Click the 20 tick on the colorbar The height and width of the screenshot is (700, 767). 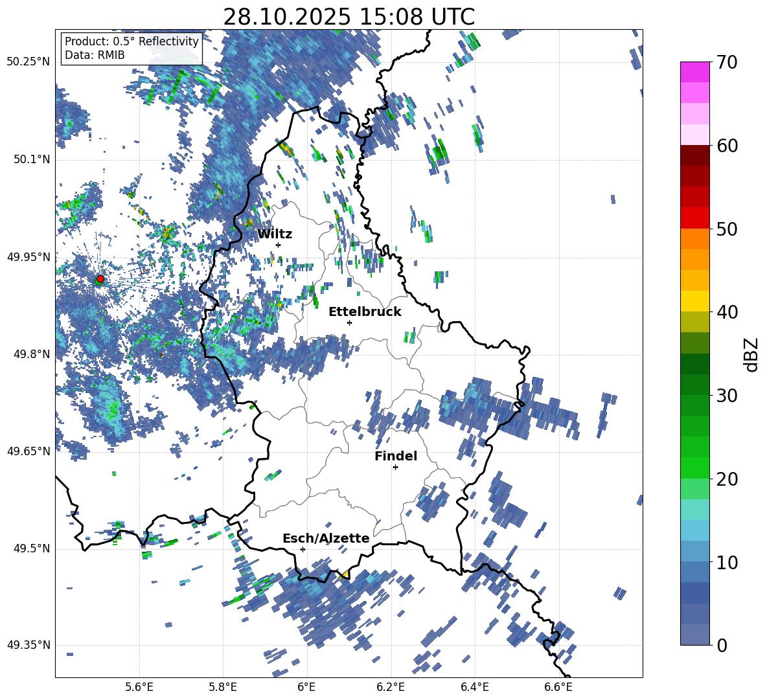point(727,479)
